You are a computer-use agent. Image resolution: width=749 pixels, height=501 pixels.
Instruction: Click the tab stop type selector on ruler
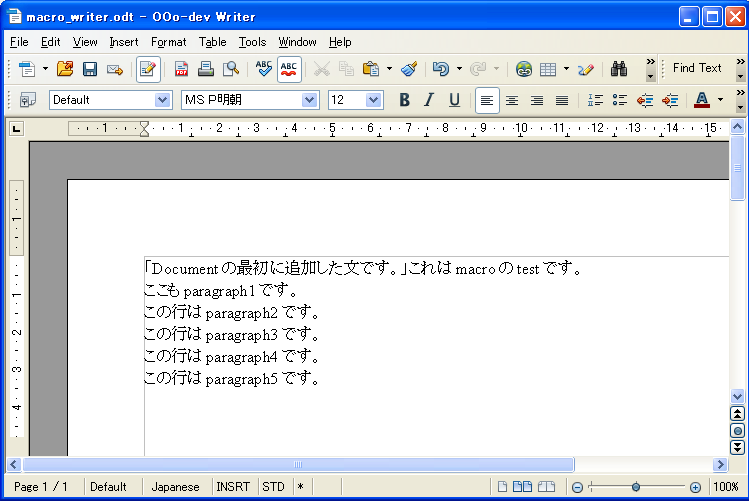(17, 128)
